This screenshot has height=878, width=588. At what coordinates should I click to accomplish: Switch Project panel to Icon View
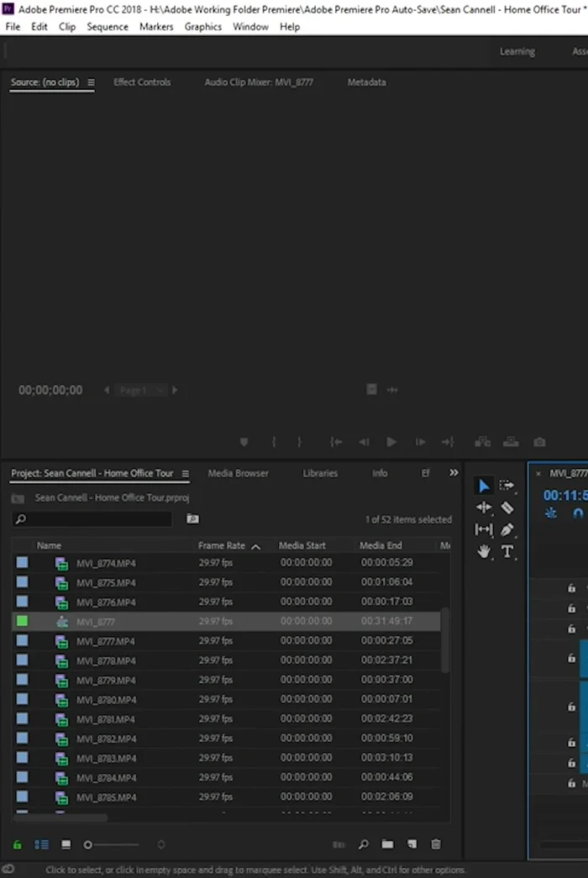pos(66,844)
